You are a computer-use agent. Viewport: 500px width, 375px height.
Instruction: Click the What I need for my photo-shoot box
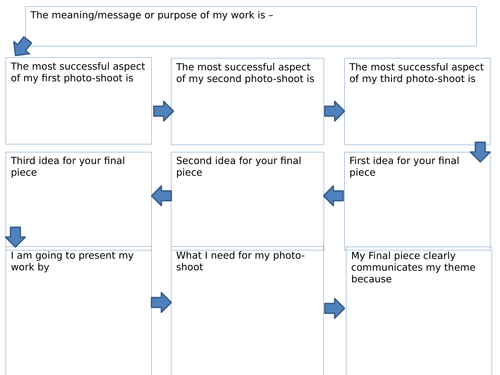[247, 311]
